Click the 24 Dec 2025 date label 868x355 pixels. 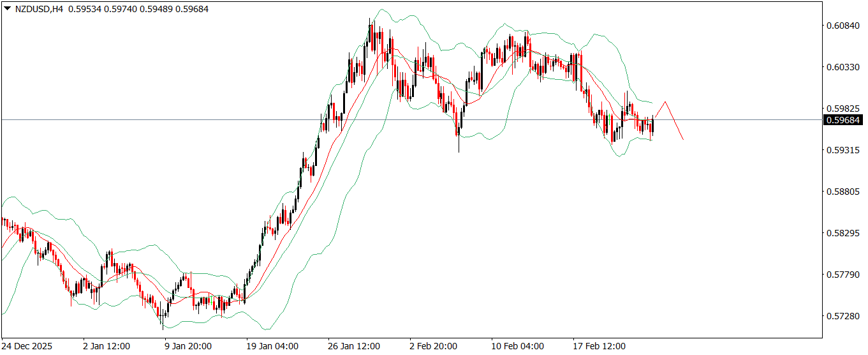tap(27, 346)
